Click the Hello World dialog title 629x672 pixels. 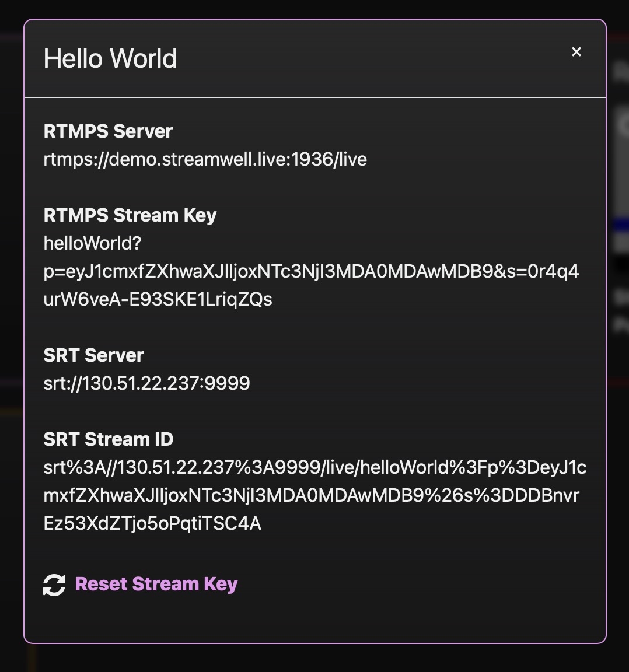tap(110, 58)
